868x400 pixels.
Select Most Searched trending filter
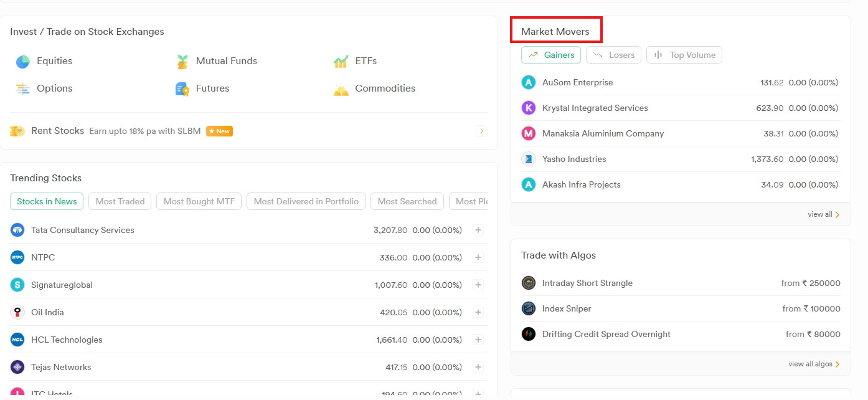click(407, 202)
